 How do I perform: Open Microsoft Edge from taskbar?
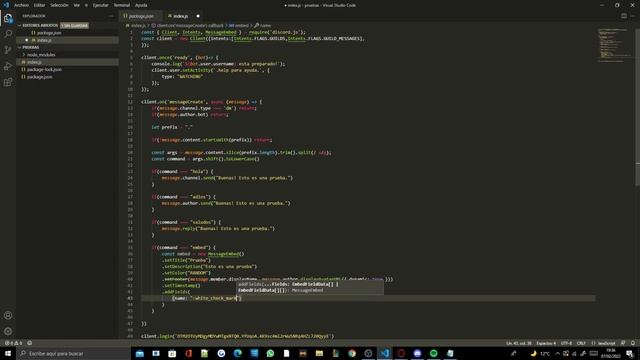tap(238, 353)
